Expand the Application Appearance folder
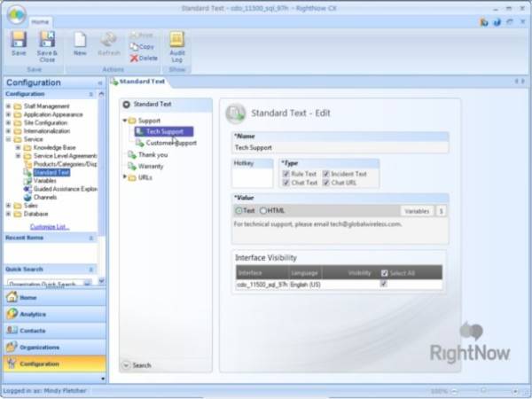This screenshot has width=532, height=399. (x=9, y=114)
